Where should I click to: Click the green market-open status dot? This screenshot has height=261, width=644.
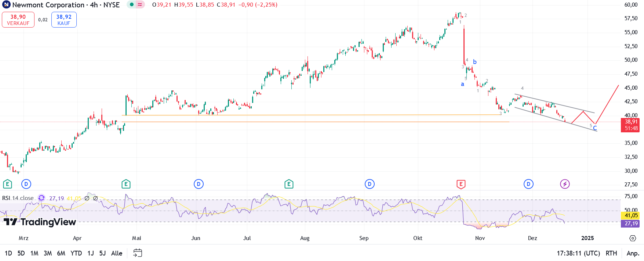[x=132, y=5]
